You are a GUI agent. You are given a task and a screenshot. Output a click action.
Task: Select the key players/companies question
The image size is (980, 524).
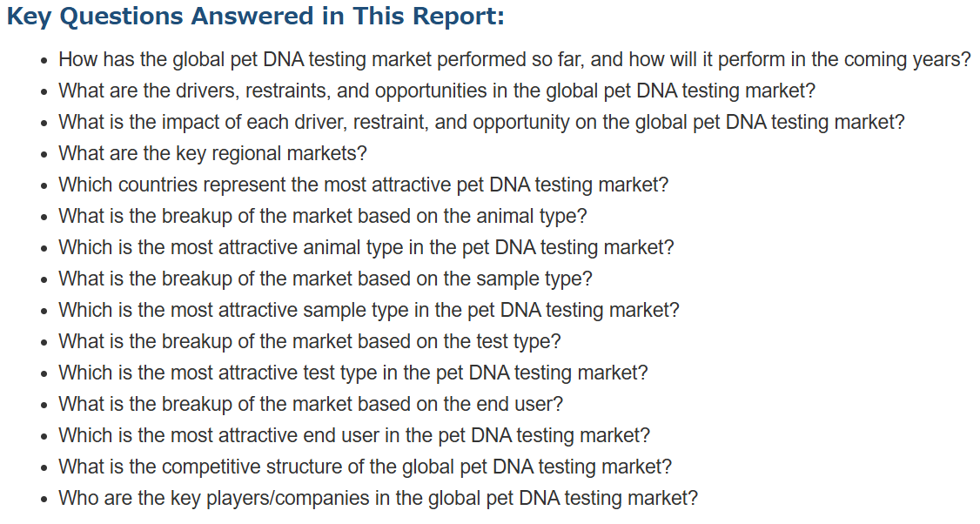378,498
